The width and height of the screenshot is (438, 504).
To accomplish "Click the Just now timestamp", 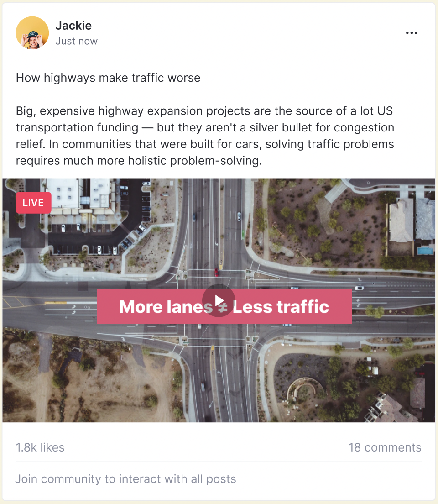I will click(x=77, y=41).
